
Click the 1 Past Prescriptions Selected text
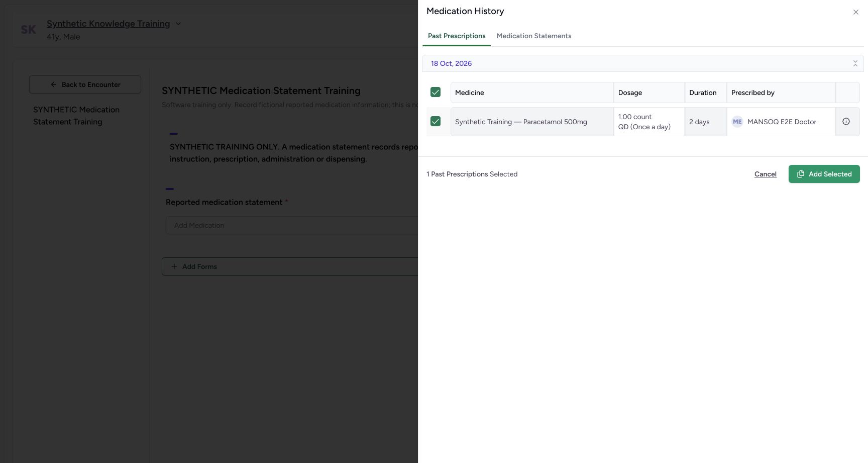[x=472, y=174]
